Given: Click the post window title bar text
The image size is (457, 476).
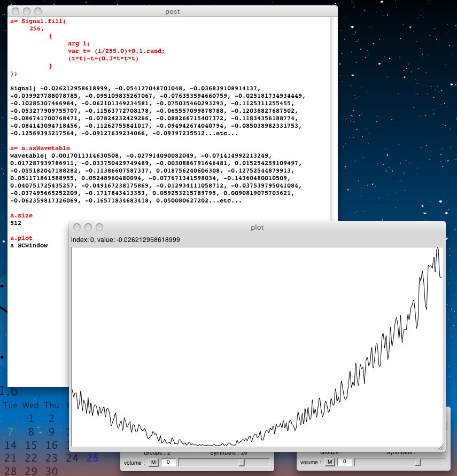Looking at the screenshot, I should (x=173, y=12).
